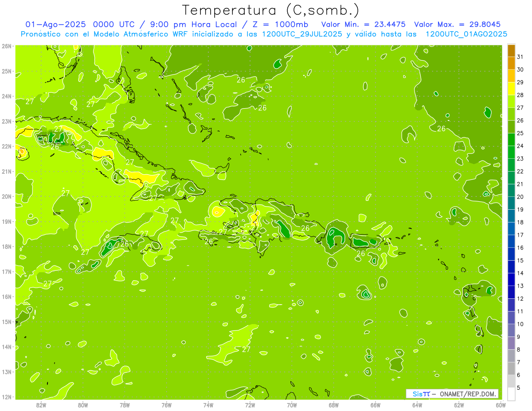
Task: Click the longitude axis label "64W"
Action: pyautogui.click(x=417, y=405)
